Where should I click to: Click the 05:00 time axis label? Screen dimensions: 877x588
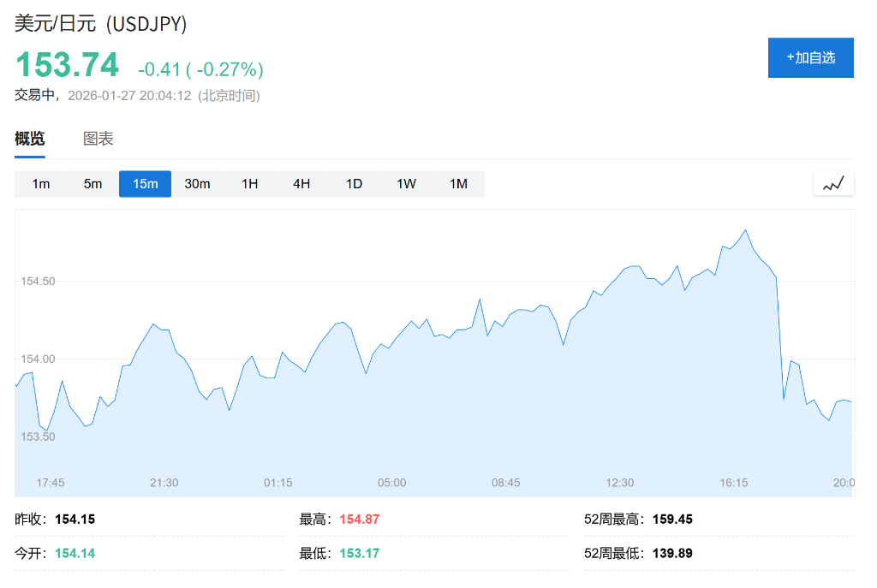pos(391,483)
